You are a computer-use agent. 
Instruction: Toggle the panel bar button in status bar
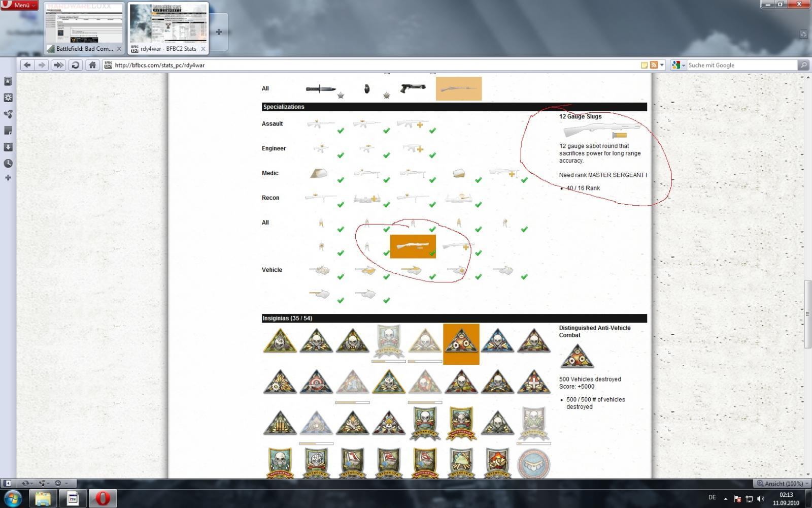[x=7, y=483]
